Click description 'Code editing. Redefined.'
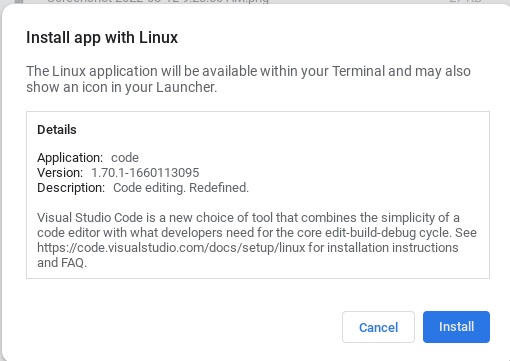The height and width of the screenshot is (361, 510). point(181,188)
